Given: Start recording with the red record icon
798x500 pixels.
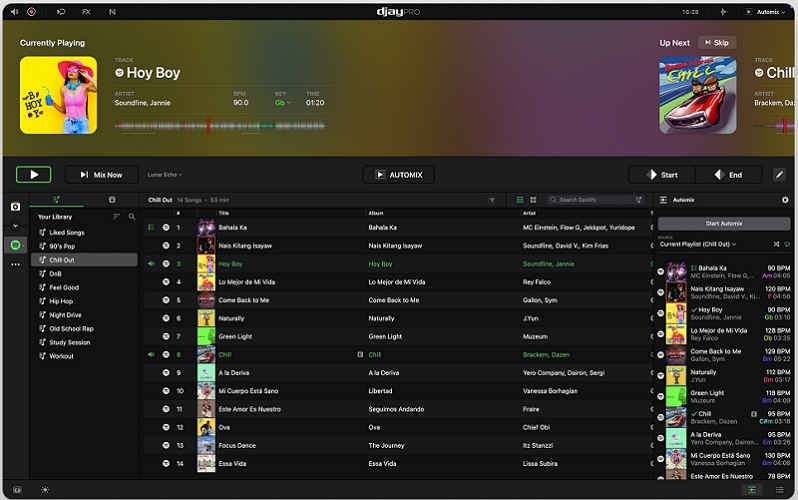Looking at the screenshot, I should [32, 12].
